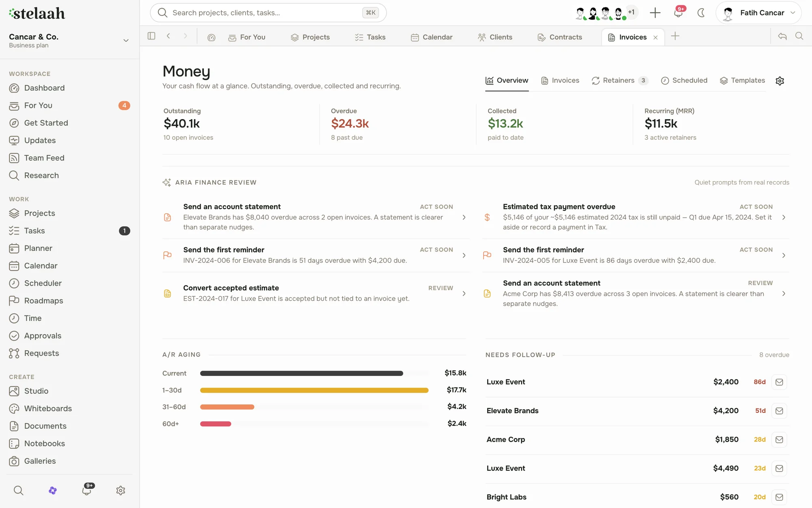Click the Current aging bar
Image resolution: width=812 pixels, height=508 pixels.
click(x=302, y=373)
